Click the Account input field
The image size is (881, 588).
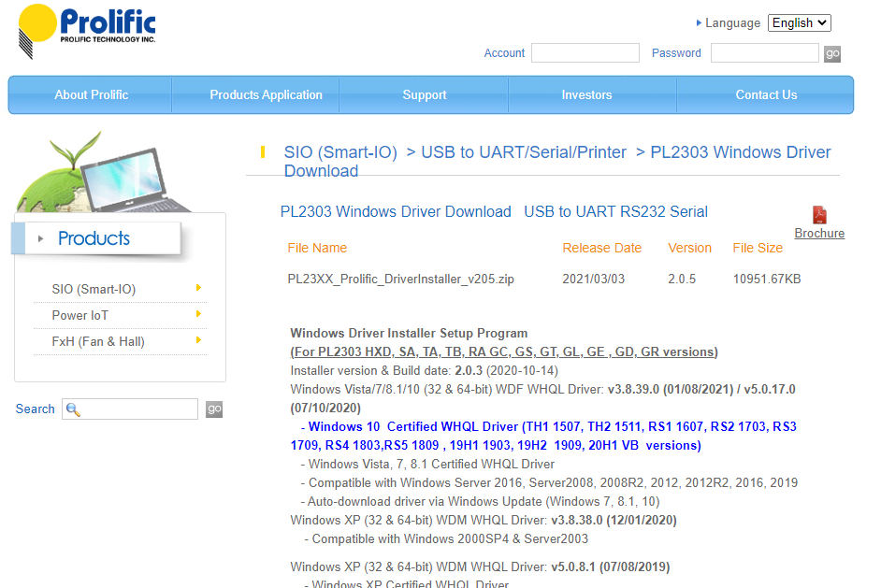[x=585, y=52]
